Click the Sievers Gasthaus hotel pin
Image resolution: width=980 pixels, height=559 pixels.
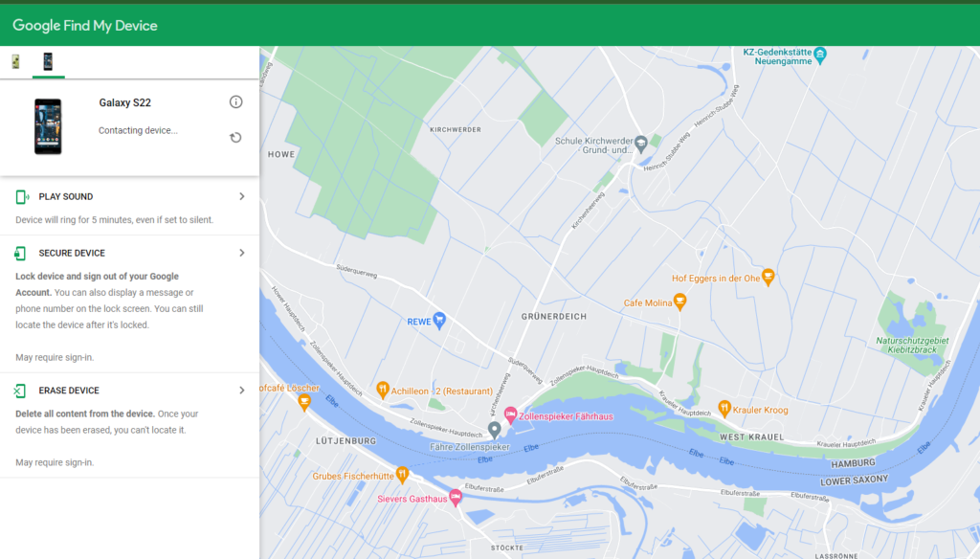point(456,497)
